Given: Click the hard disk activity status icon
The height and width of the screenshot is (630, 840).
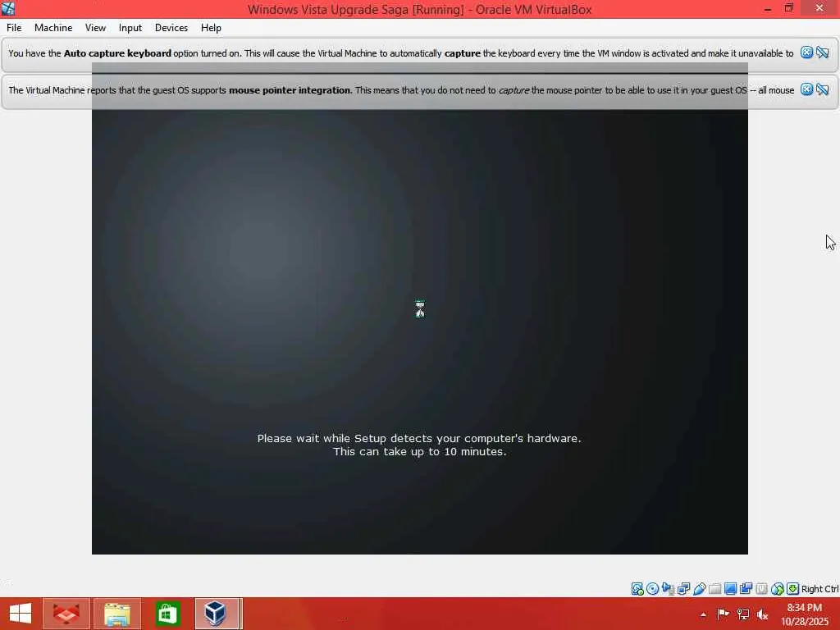Looking at the screenshot, I should pyautogui.click(x=637, y=589).
